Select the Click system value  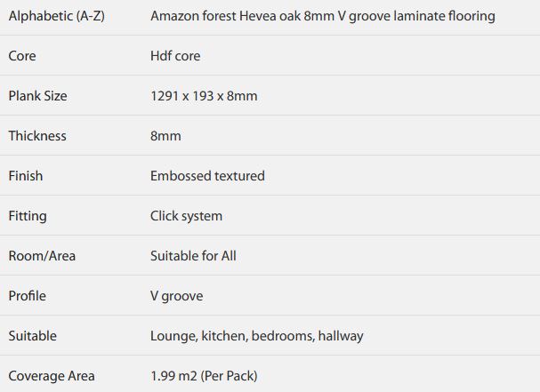tap(186, 216)
